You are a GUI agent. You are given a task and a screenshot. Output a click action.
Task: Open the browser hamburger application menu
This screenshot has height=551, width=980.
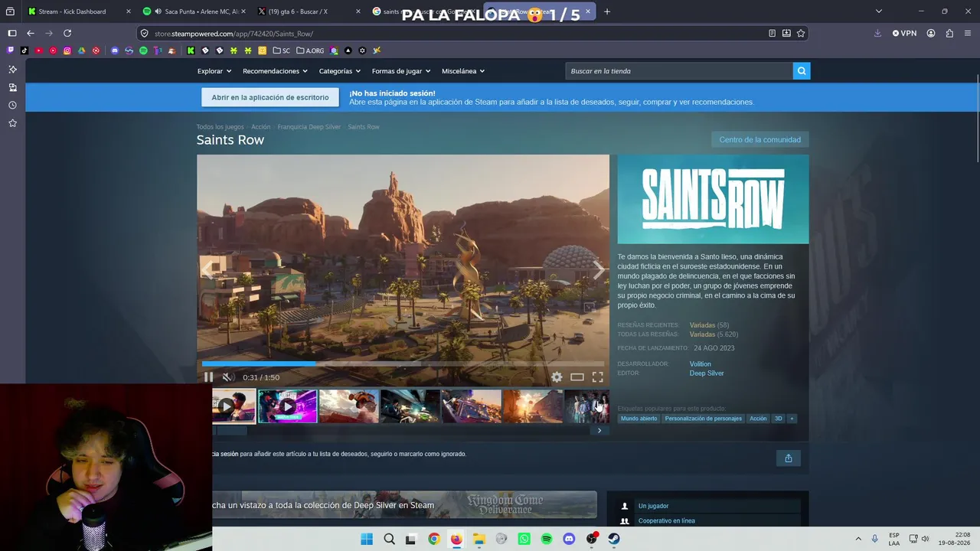pos(968,34)
